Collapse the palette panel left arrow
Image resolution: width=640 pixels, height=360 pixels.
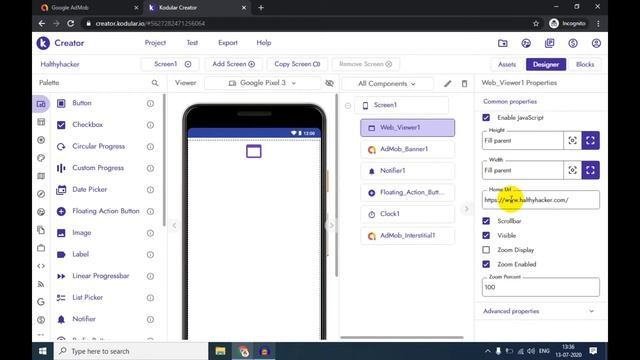click(174, 225)
